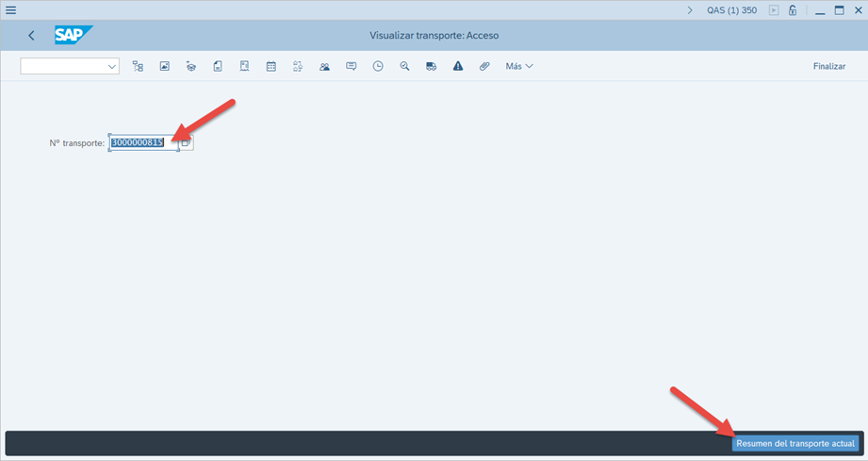The image size is (868, 461).
Task: Click the hierarchy tree icon in toolbar
Action: [x=138, y=67]
